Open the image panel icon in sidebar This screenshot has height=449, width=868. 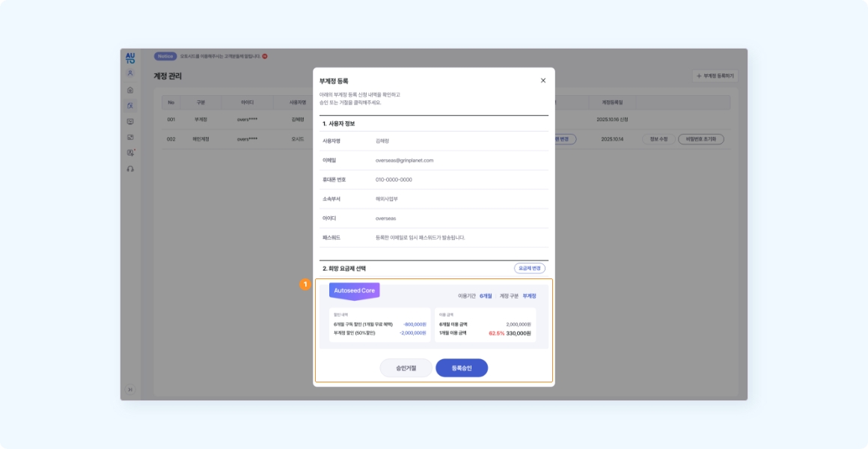[130, 137]
